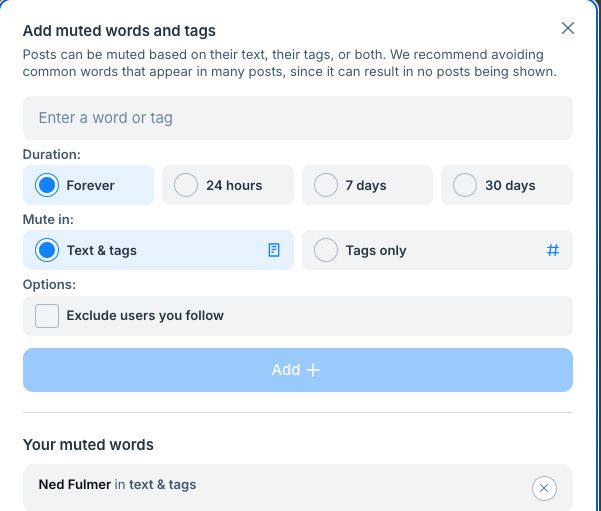Click the Mute in label
This screenshot has height=511, width=601.
[48, 218]
